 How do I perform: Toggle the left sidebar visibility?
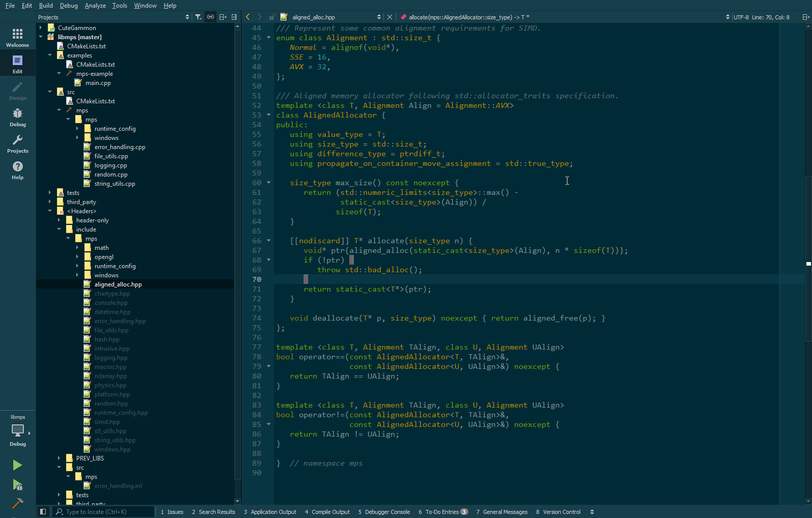point(43,512)
